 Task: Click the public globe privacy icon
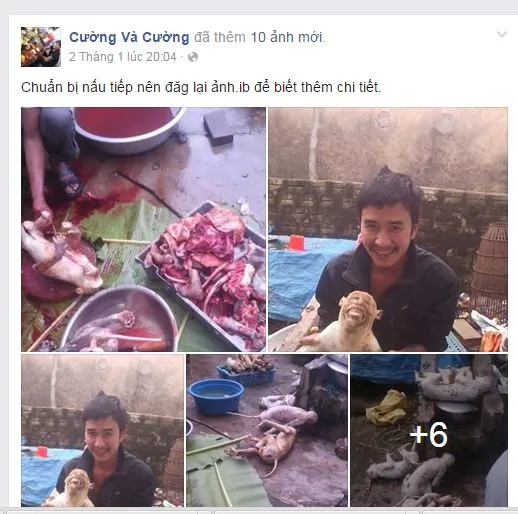[193, 57]
